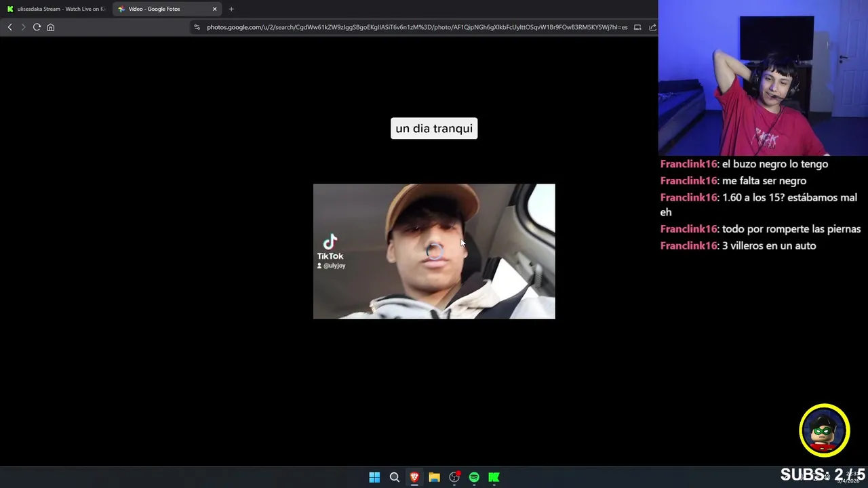Click the 'un dia tranqui' caption label
The width and height of the screenshot is (868, 488).
[x=434, y=129]
